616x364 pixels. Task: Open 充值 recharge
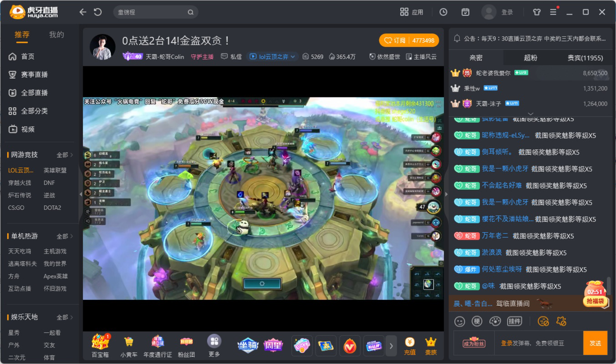[x=410, y=346]
